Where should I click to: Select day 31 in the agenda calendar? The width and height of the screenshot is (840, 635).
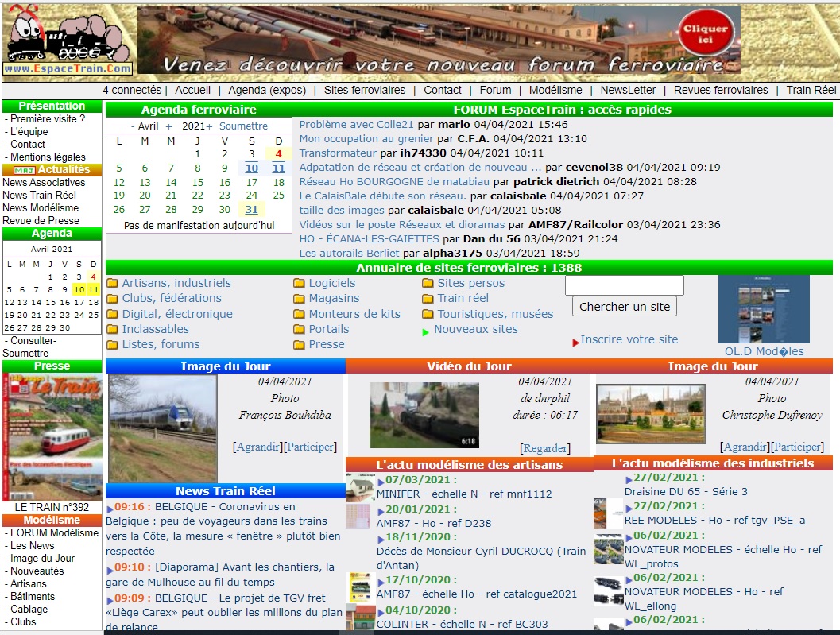[x=251, y=210]
